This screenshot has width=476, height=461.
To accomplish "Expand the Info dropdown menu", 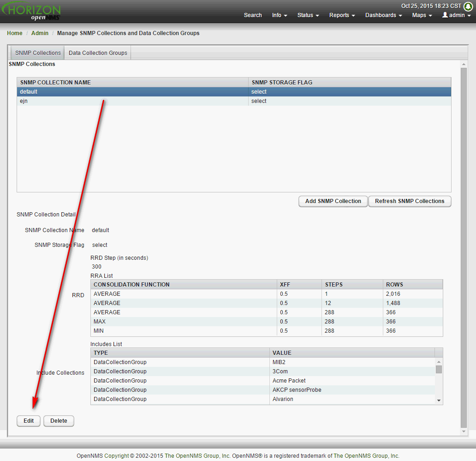I will pos(279,15).
